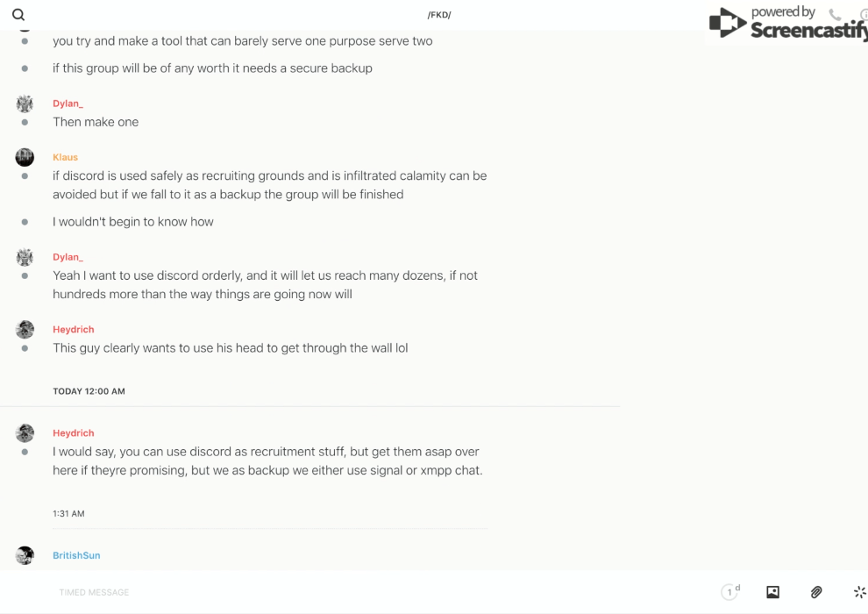The image size is (868, 614).
Task: Open conversation info panel icon
Action: click(864, 15)
